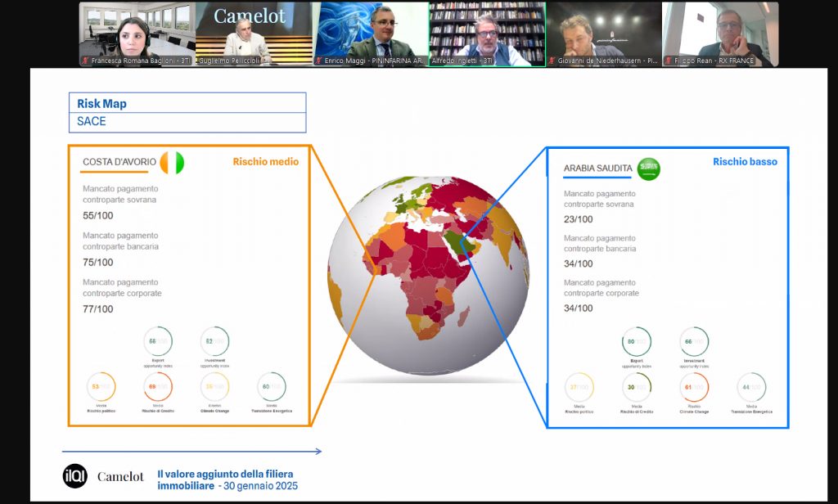The width and height of the screenshot is (838, 504).
Task: Click "Il valore aggiunto della filiera" footer title
Action: [x=225, y=474]
